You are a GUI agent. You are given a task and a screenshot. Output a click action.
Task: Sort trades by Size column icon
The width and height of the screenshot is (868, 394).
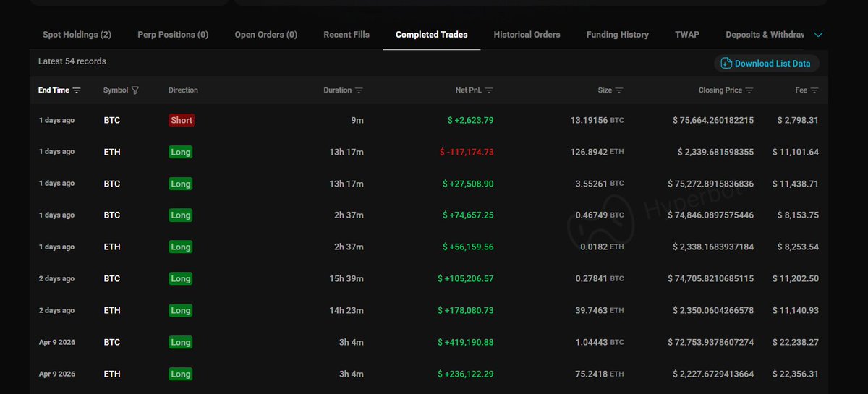[x=619, y=90]
